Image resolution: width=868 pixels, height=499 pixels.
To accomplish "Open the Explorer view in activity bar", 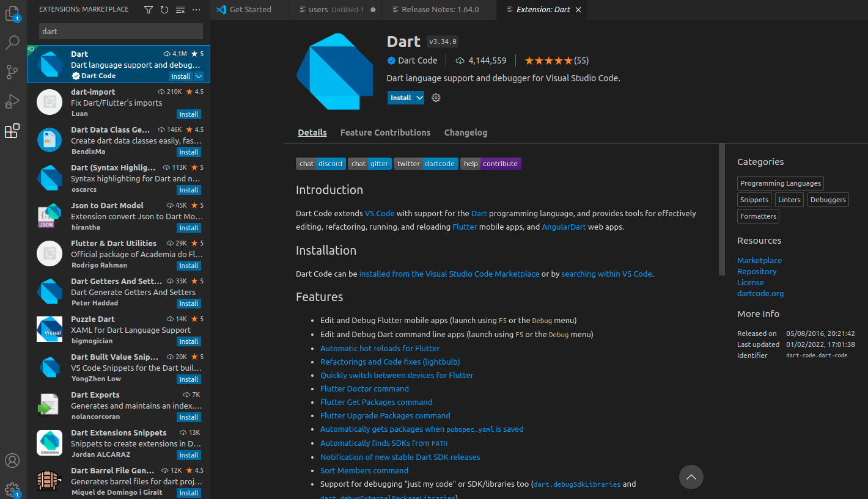I will coord(12,13).
